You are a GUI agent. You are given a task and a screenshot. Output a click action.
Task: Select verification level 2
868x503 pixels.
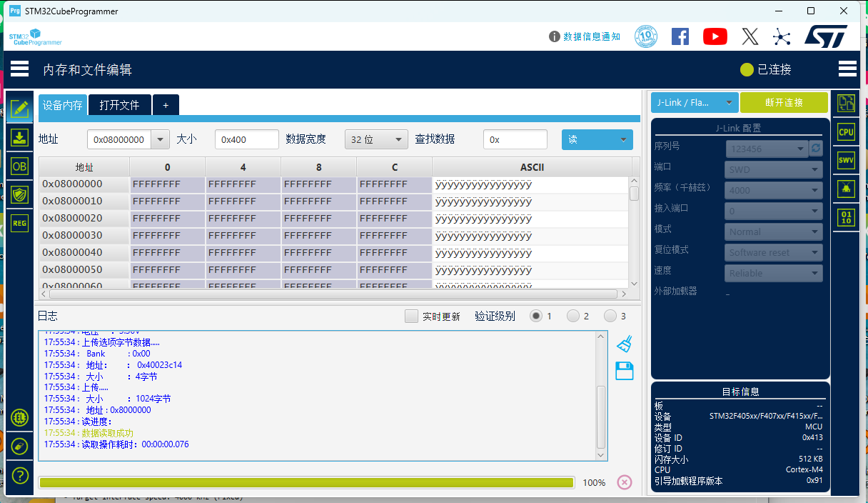(x=573, y=317)
